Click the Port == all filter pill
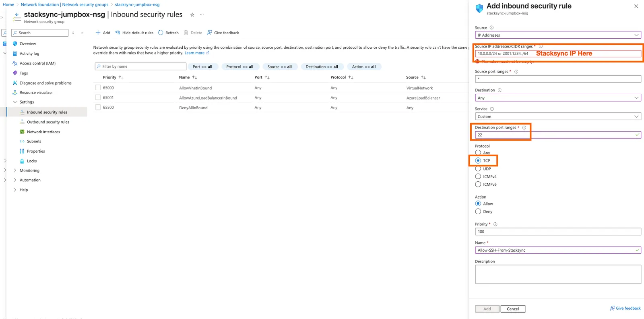The image size is (644, 319). 203,66
